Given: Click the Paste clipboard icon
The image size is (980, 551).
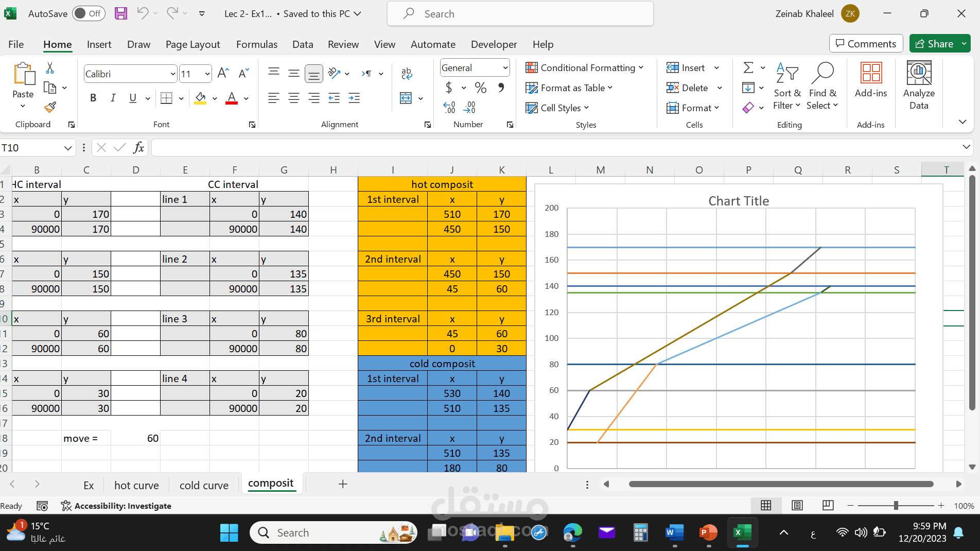Looking at the screenshot, I should pos(23,74).
